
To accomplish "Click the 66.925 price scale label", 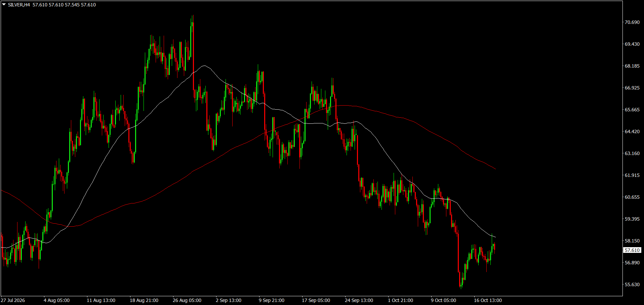I will click(x=632, y=88).
